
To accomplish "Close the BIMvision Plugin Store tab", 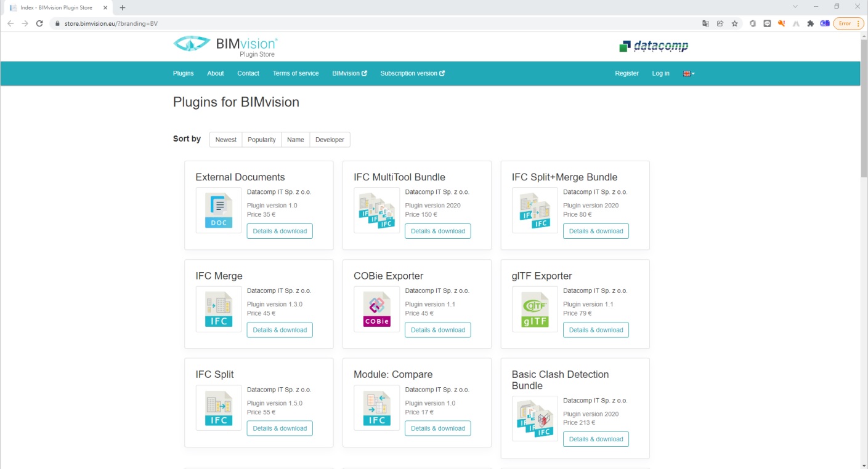I will click(105, 7).
